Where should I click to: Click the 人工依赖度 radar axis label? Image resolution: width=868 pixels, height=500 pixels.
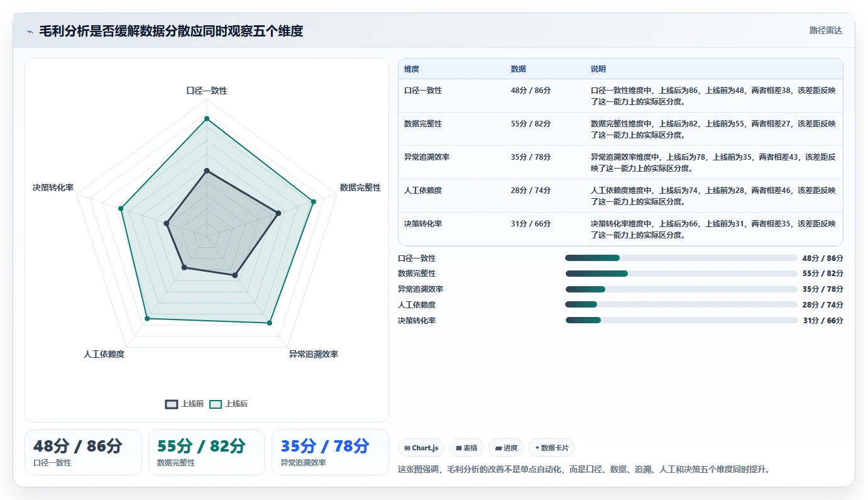click(x=104, y=354)
